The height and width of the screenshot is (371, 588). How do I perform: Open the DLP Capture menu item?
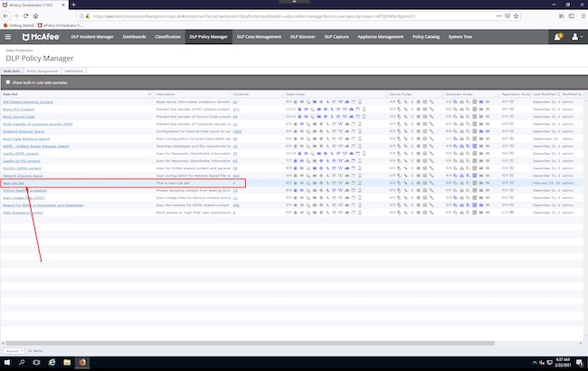click(x=337, y=37)
